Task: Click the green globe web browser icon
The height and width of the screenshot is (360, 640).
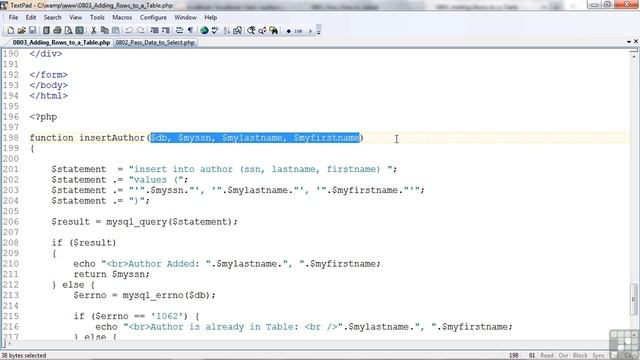Action: [204, 31]
